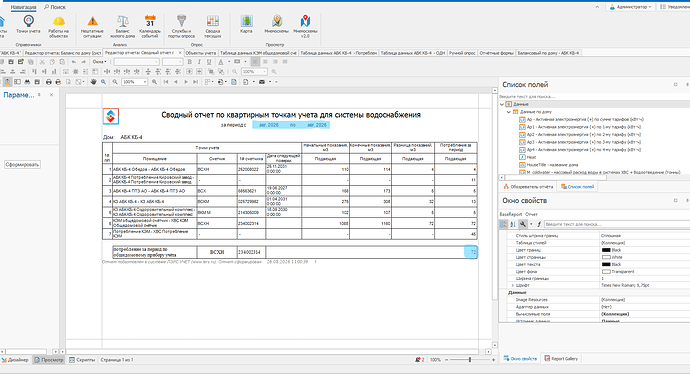The image size is (690, 374).
Task: Toggle left text alignment
Action: click(x=255, y=62)
